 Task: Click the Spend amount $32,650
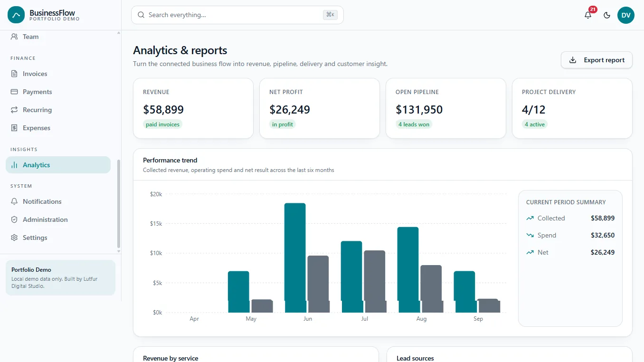click(x=603, y=236)
